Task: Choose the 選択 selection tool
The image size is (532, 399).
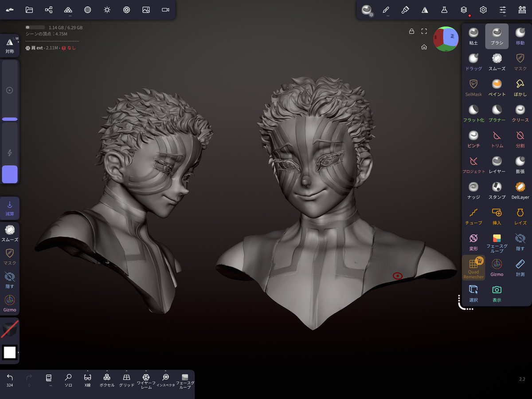Action: coord(473,294)
